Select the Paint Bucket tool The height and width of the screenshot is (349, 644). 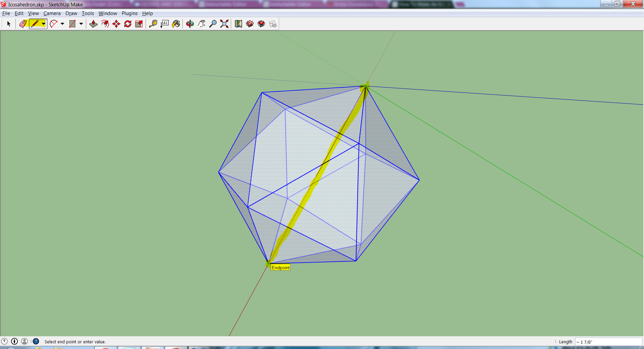point(176,24)
